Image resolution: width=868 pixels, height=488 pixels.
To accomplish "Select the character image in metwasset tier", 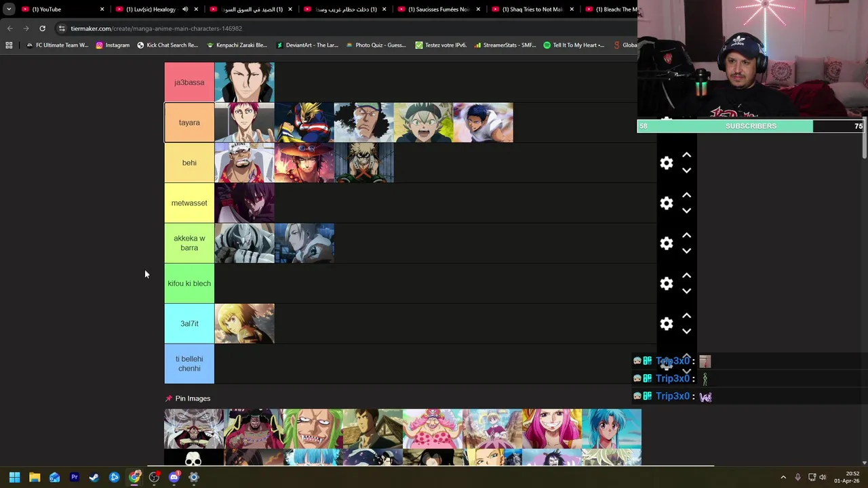I will pos(245,203).
